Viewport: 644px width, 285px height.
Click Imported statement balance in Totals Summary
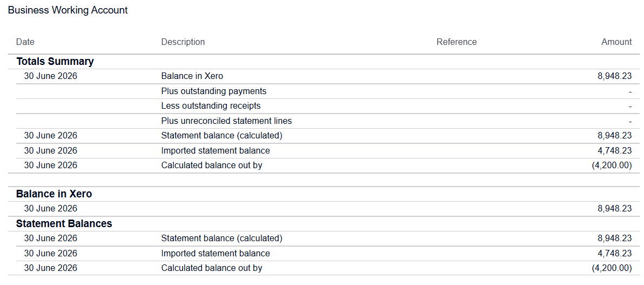click(x=216, y=150)
